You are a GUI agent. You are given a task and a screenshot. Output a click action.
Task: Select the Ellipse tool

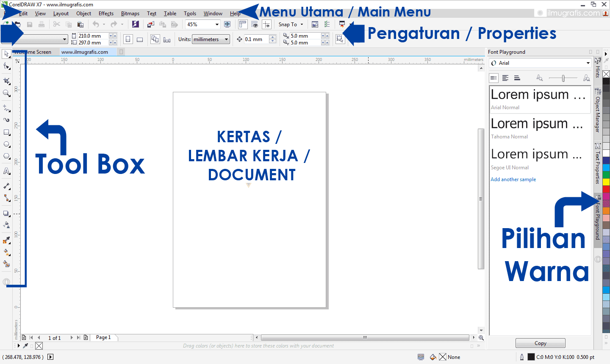pos(6,144)
